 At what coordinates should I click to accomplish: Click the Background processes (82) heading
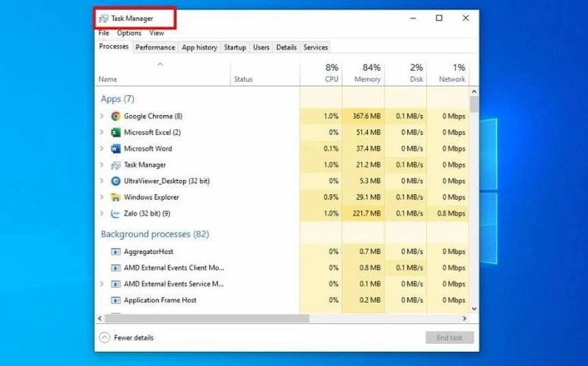point(155,234)
